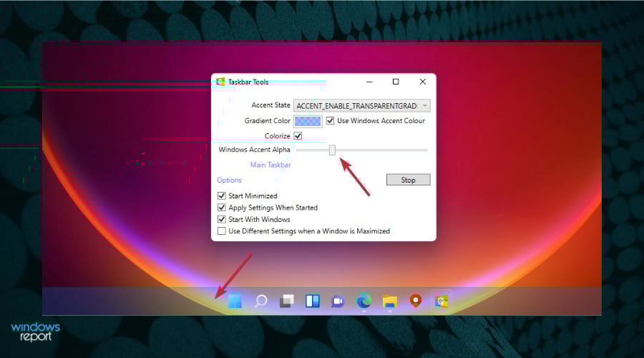This screenshot has height=358, width=644.
Task: Disable Start Minimized option
Action: pos(222,195)
